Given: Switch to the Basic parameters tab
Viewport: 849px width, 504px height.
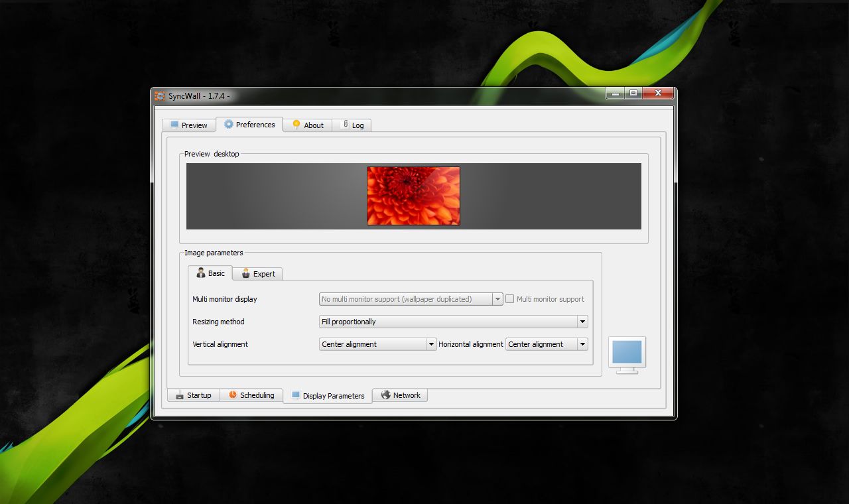Looking at the screenshot, I should coord(210,273).
